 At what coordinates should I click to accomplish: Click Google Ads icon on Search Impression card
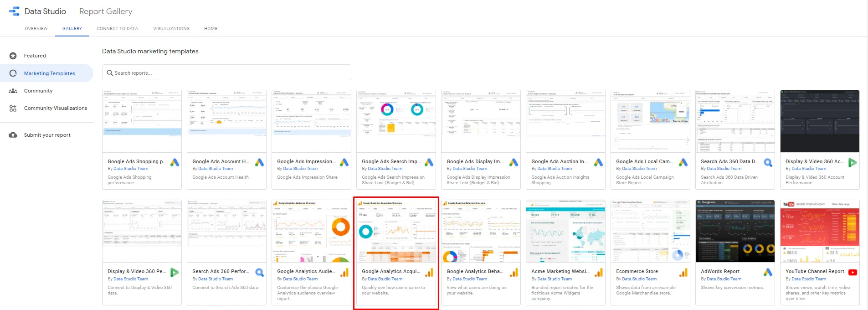click(429, 162)
